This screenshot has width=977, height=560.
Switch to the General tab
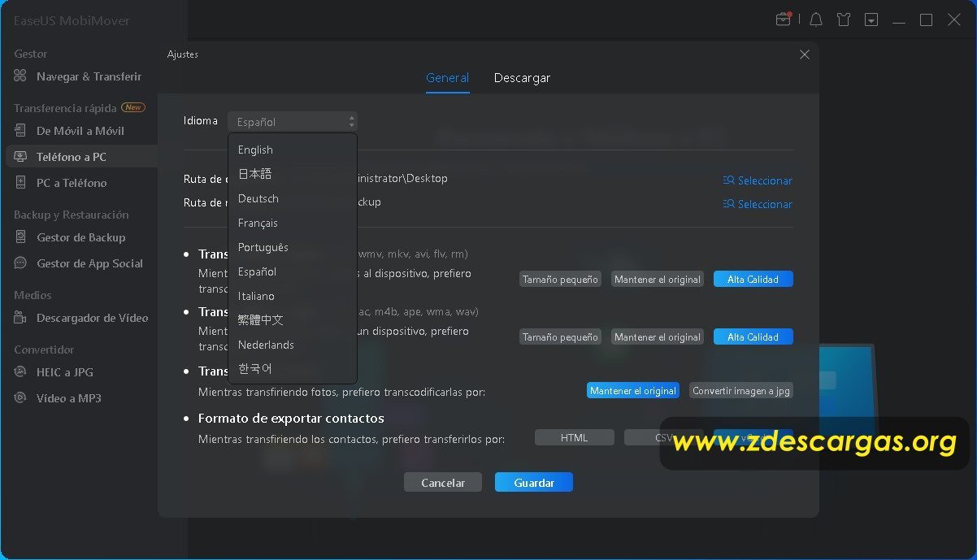[x=447, y=78]
